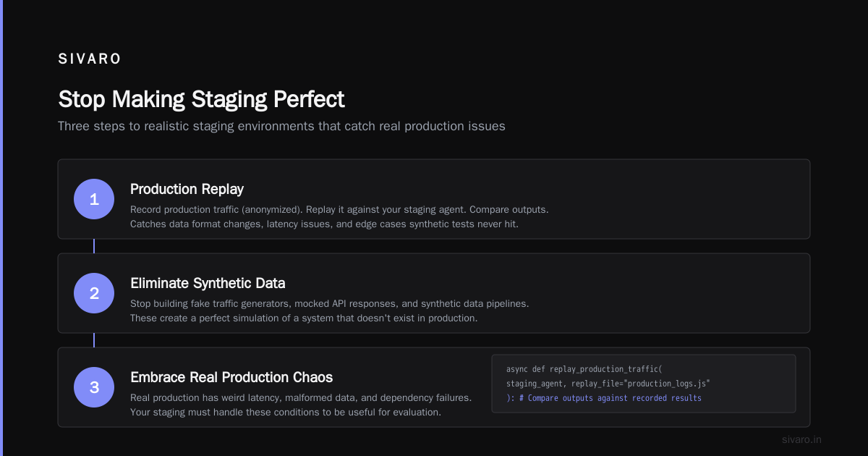Select the Stop Making Staging Perfect title
Screen dimensions: 868x456
click(x=201, y=99)
